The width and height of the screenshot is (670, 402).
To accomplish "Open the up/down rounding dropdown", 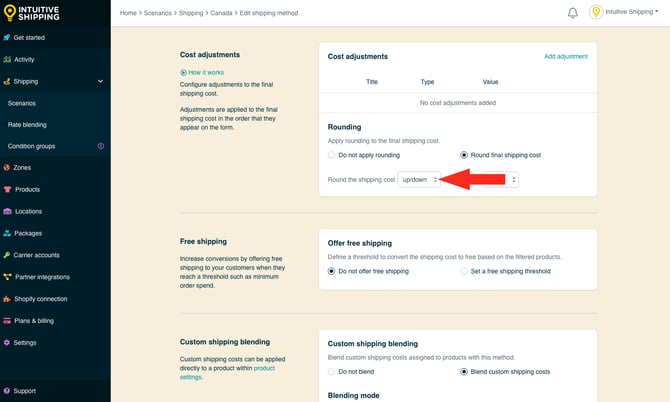I will tap(418, 179).
